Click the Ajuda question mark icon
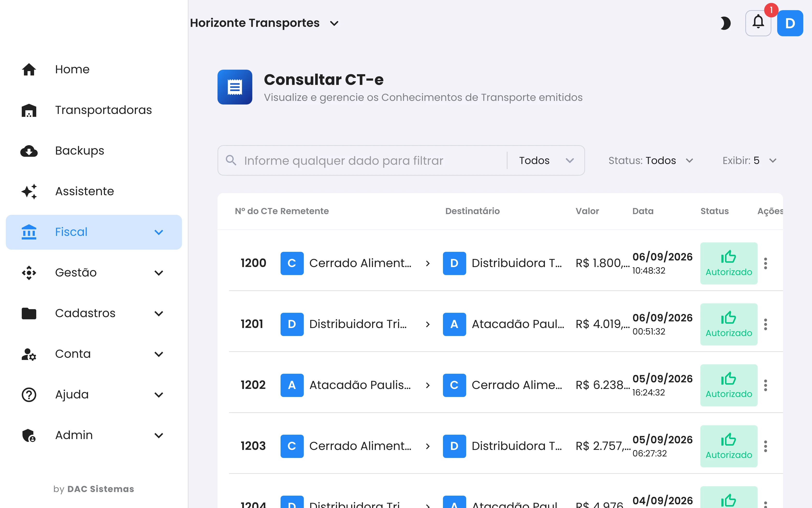Viewport: 812px width, 508px height. [x=29, y=395]
